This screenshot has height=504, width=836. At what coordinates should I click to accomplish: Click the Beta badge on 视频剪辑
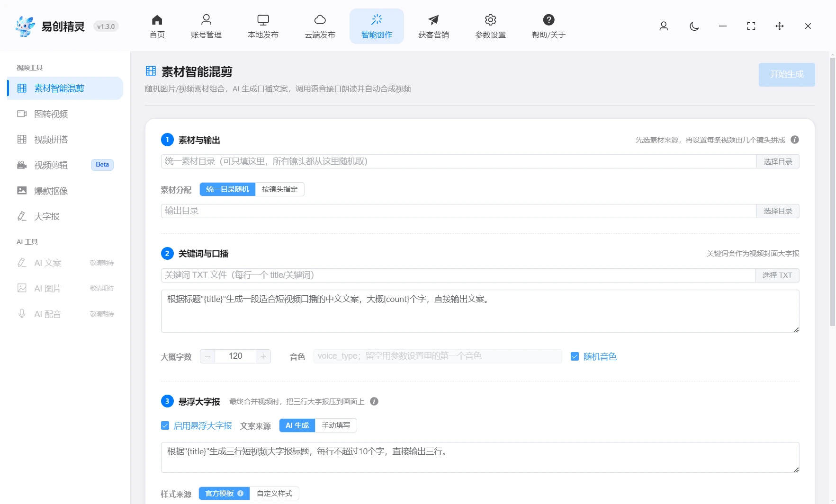102,165
